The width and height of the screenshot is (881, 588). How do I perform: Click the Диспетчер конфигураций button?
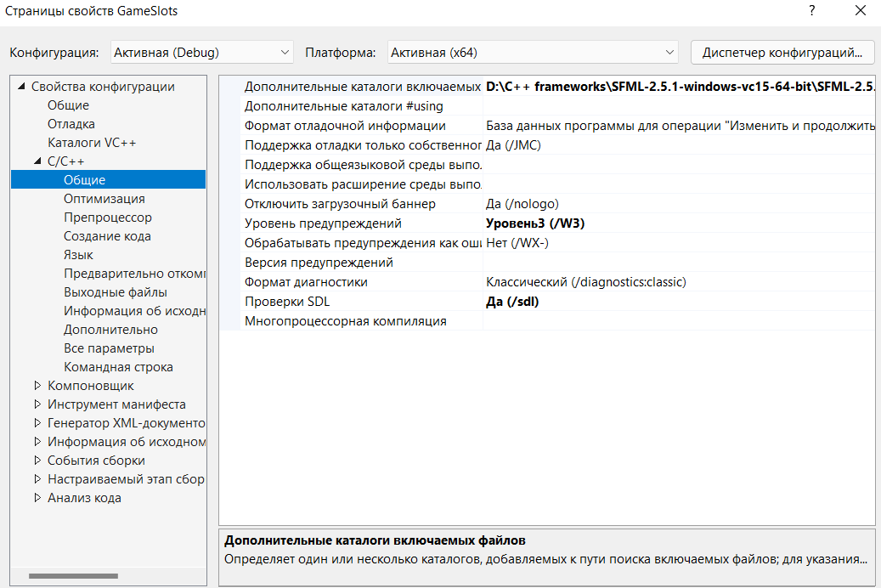[x=782, y=52]
